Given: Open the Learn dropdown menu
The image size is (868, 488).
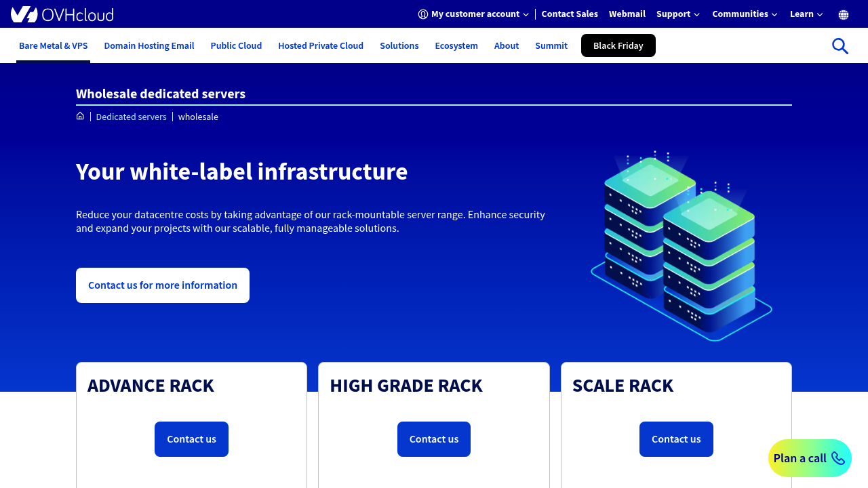Looking at the screenshot, I should [806, 14].
